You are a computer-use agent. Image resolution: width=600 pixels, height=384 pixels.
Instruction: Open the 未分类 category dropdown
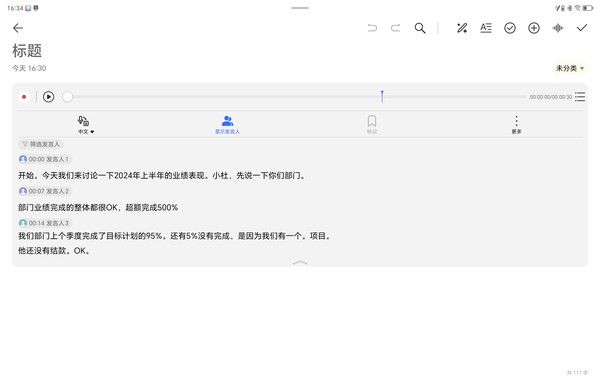point(570,68)
